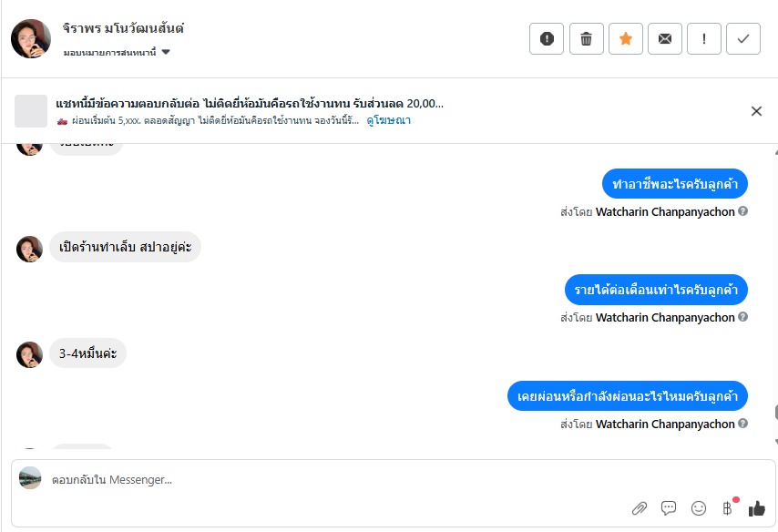Screen dimensions: 778x532
Task: Open customer name จิราพร มโนวัฒนสันต์
Action: click(124, 29)
